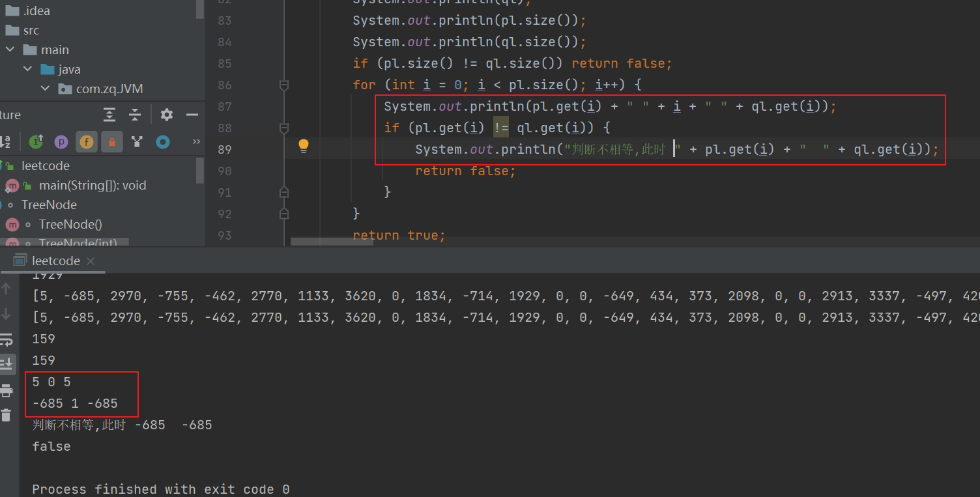Image resolution: width=980 pixels, height=497 pixels.
Task: Click console line 'false'
Action: pos(51,446)
